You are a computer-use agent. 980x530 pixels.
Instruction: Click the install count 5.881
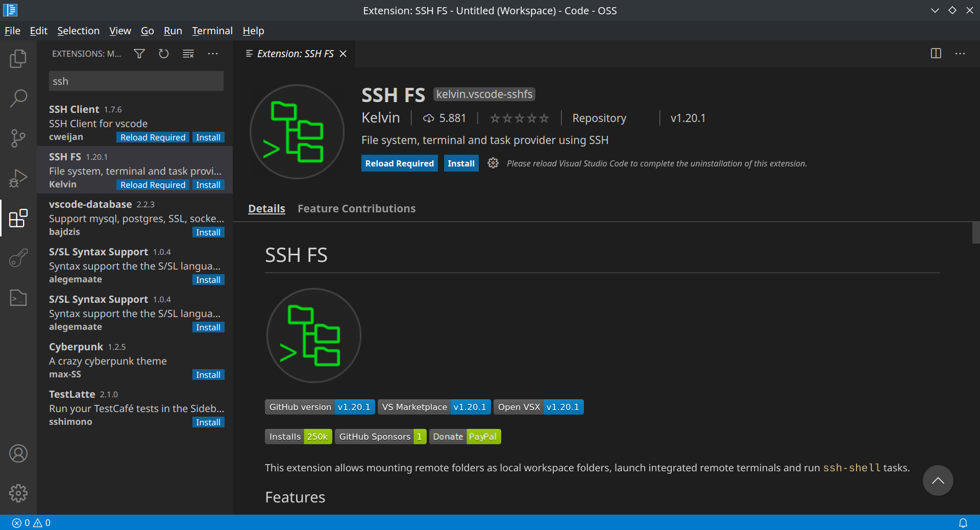click(445, 118)
